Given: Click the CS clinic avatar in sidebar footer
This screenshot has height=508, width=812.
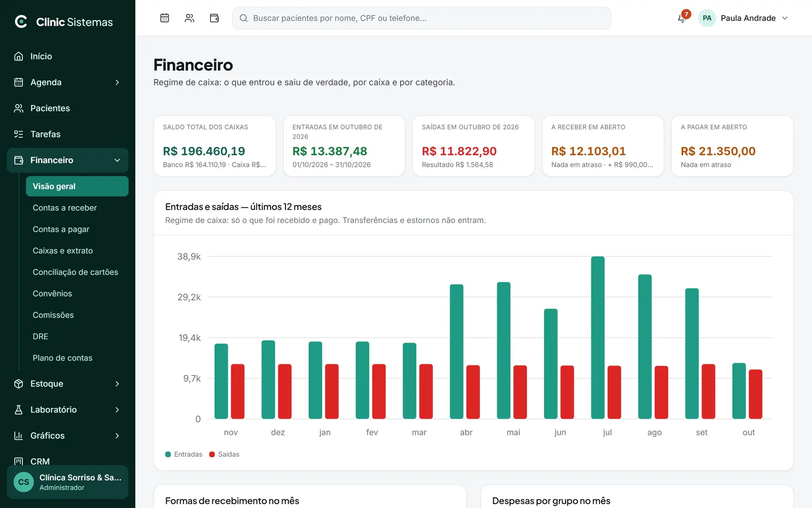Looking at the screenshot, I should [x=24, y=482].
